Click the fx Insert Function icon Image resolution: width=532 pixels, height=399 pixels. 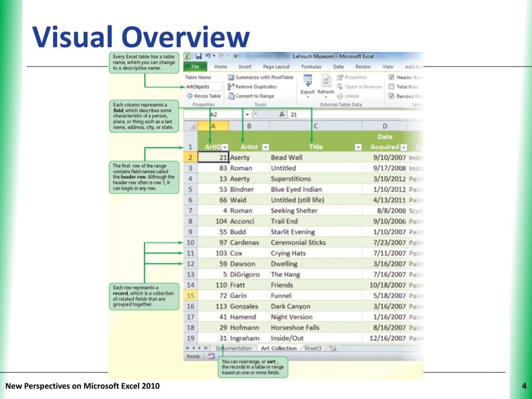(x=282, y=114)
